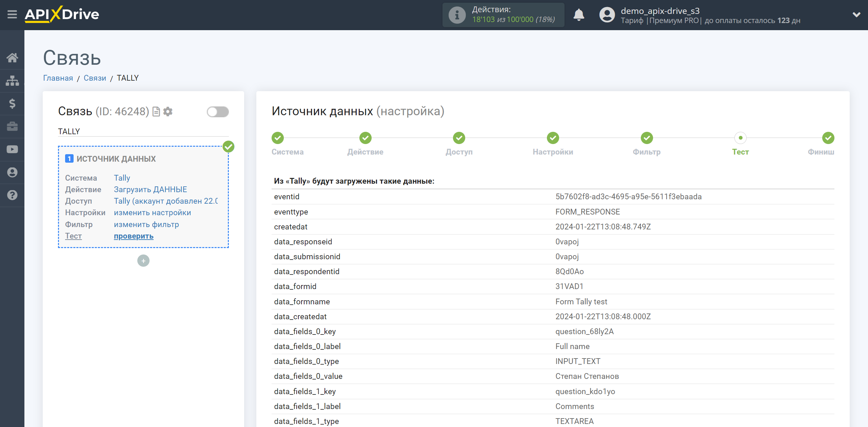Add a new block with plus button

coord(143,261)
